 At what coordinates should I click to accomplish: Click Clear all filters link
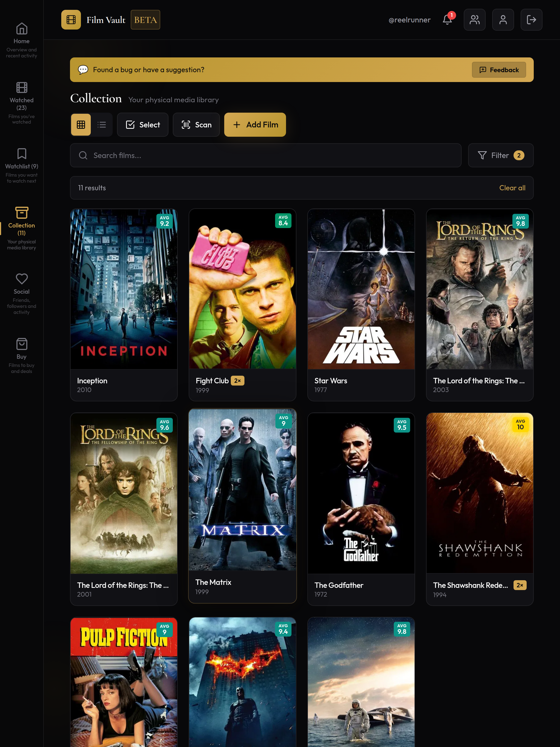512,188
